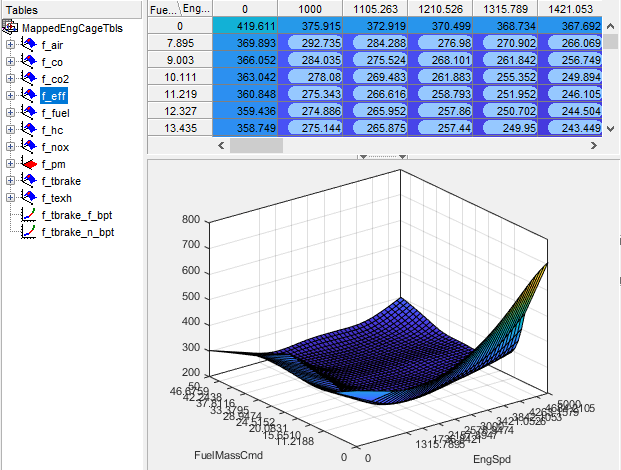Click the f_hc table icon
621x470 pixels.
coord(29,129)
